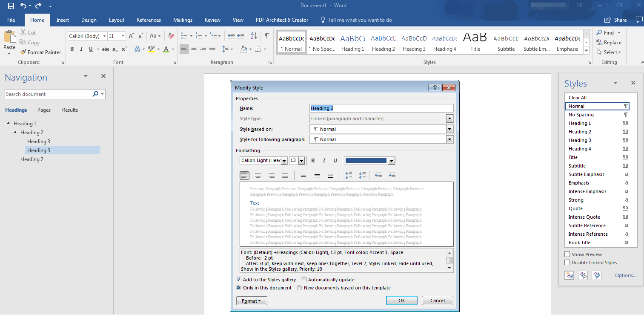
Task: Expand the dialog font size dropdown
Action: (x=302, y=161)
